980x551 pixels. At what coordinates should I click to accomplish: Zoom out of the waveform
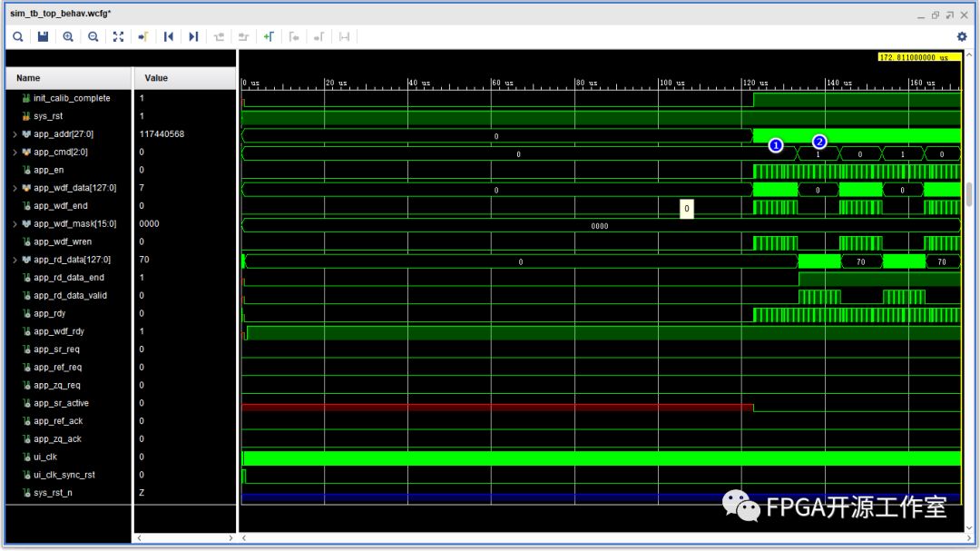pos(93,36)
